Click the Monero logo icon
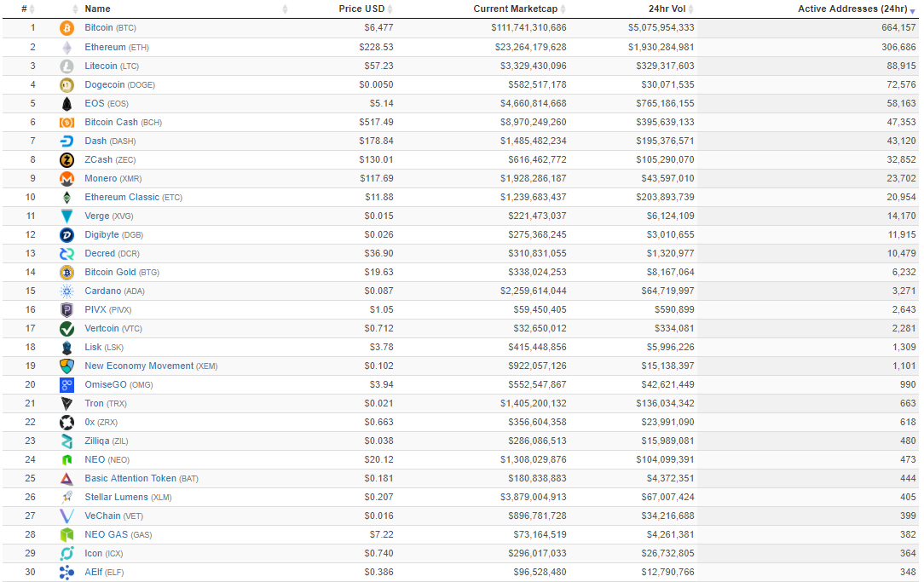The width and height of the screenshot is (924, 582). point(66,178)
